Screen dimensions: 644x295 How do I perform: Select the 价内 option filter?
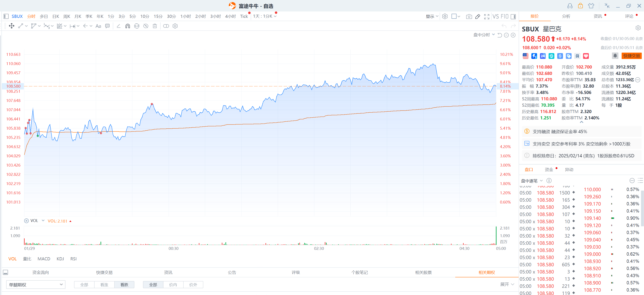pos(173,285)
